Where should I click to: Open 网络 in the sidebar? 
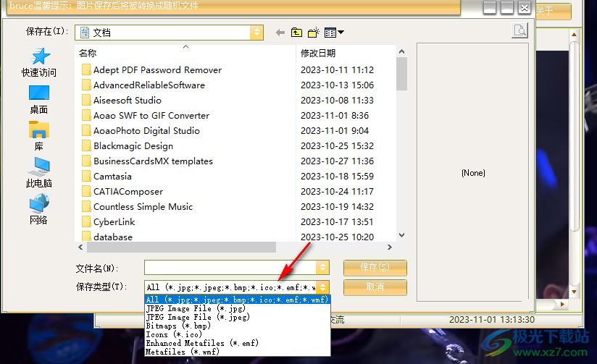39,210
